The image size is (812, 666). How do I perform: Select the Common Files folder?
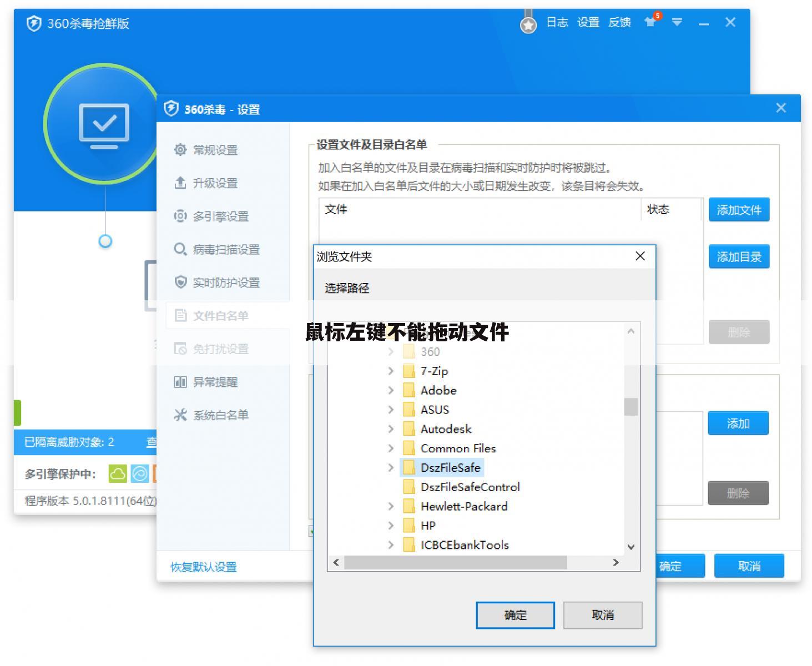450,448
